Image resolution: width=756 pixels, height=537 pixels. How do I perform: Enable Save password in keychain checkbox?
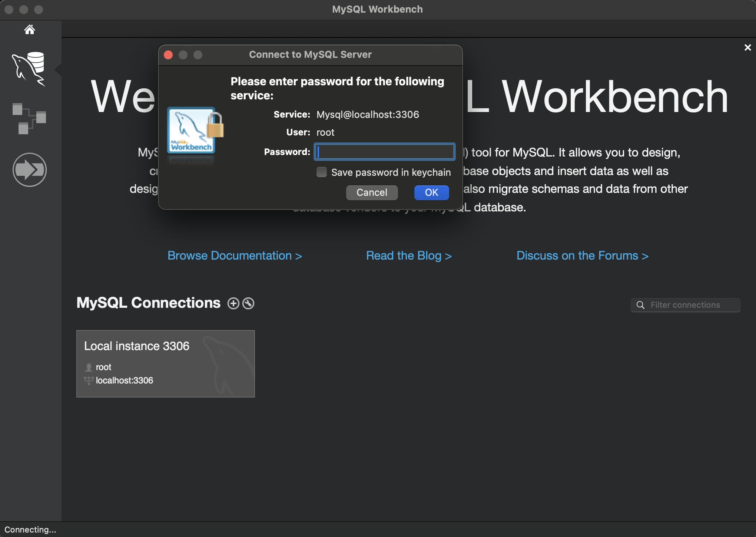322,172
